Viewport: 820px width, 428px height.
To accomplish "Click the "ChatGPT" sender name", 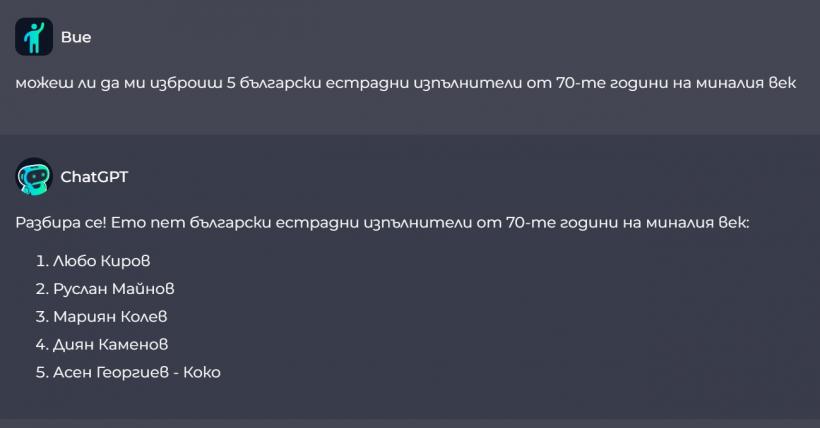I will coord(94,177).
